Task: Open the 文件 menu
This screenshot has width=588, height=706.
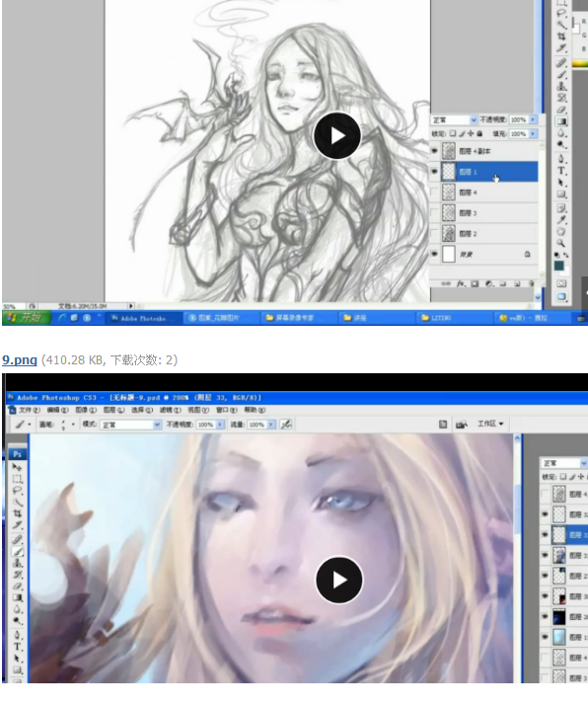Action: 30,410
